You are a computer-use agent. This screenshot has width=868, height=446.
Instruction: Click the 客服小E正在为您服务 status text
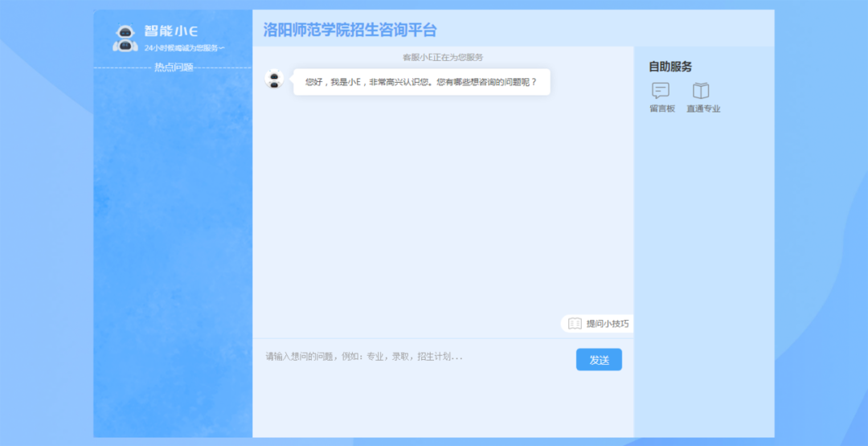point(443,57)
